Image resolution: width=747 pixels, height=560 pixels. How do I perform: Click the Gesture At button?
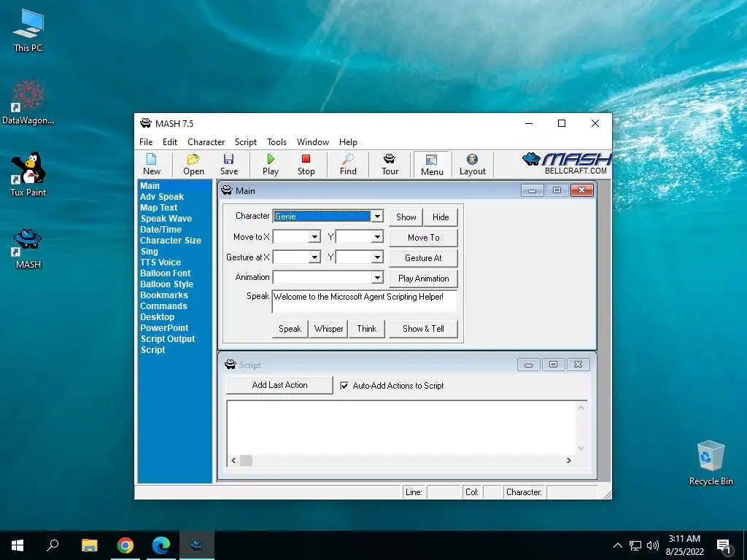pyautogui.click(x=424, y=258)
